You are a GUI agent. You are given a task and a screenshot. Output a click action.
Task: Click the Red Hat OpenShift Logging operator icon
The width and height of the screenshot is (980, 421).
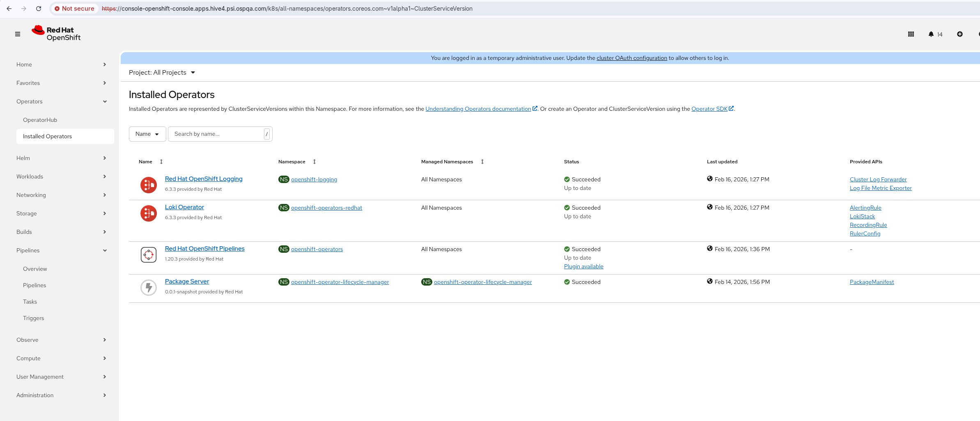(149, 185)
